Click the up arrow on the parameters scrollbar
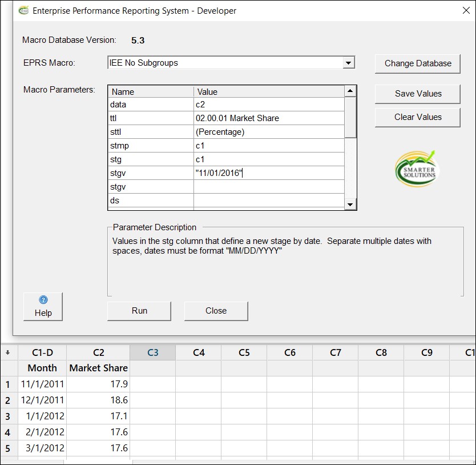This screenshot has height=465, width=476. click(350, 91)
